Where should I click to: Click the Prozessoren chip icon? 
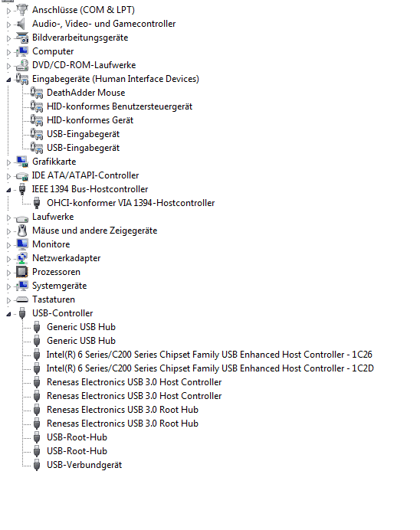[x=22, y=272]
